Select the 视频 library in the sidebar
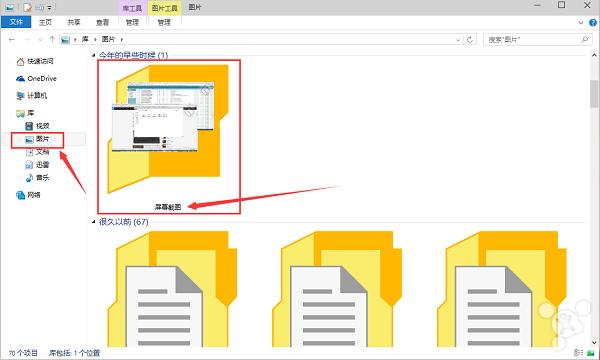Viewport: 600px width, 360px height. (x=37, y=125)
